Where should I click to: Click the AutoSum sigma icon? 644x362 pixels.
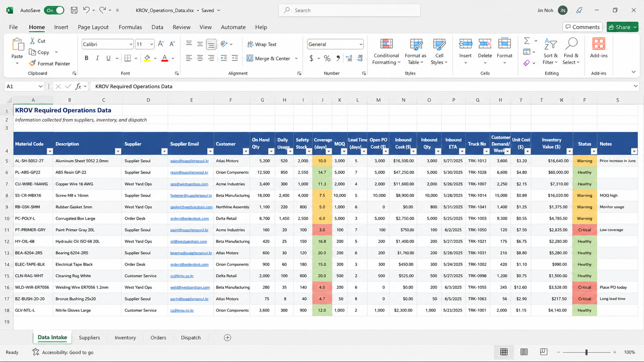527,41
